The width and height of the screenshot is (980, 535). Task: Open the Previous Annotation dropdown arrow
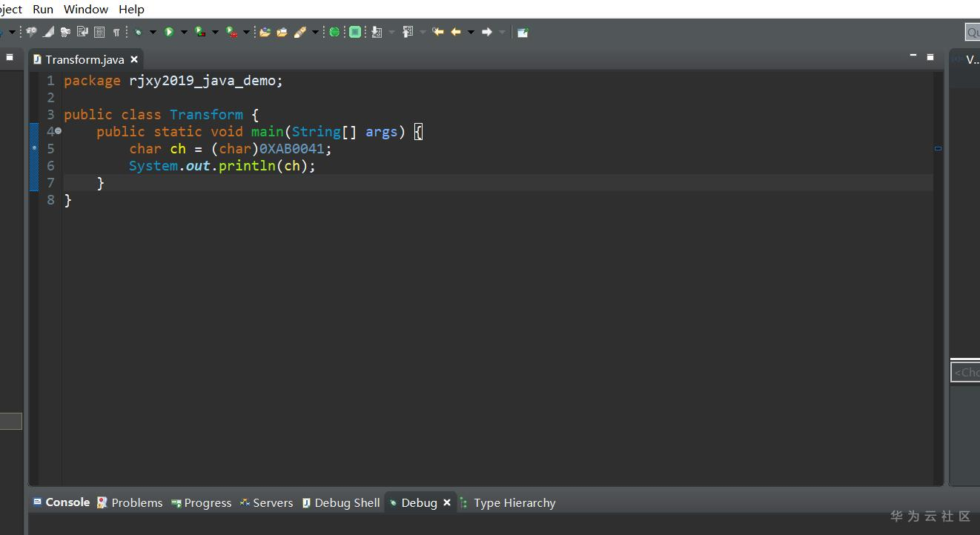tap(423, 32)
